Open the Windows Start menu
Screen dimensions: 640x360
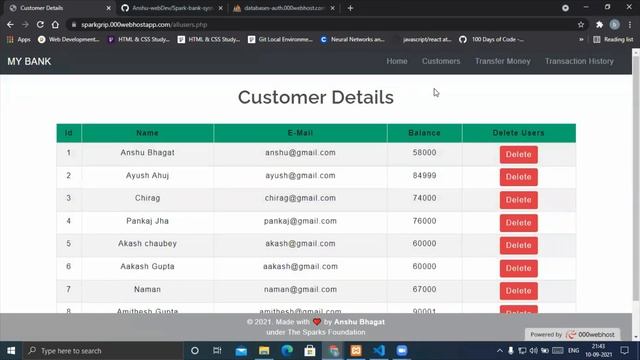11,351
